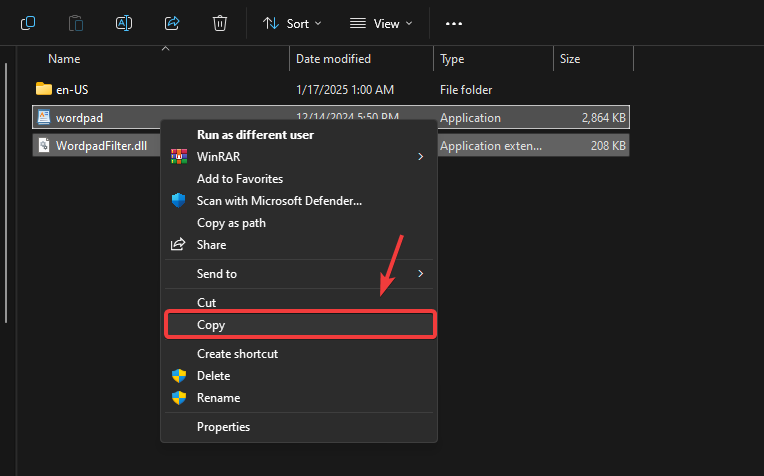This screenshot has width=764, height=476.
Task: Sort by the Date modified column
Action: pos(333,59)
